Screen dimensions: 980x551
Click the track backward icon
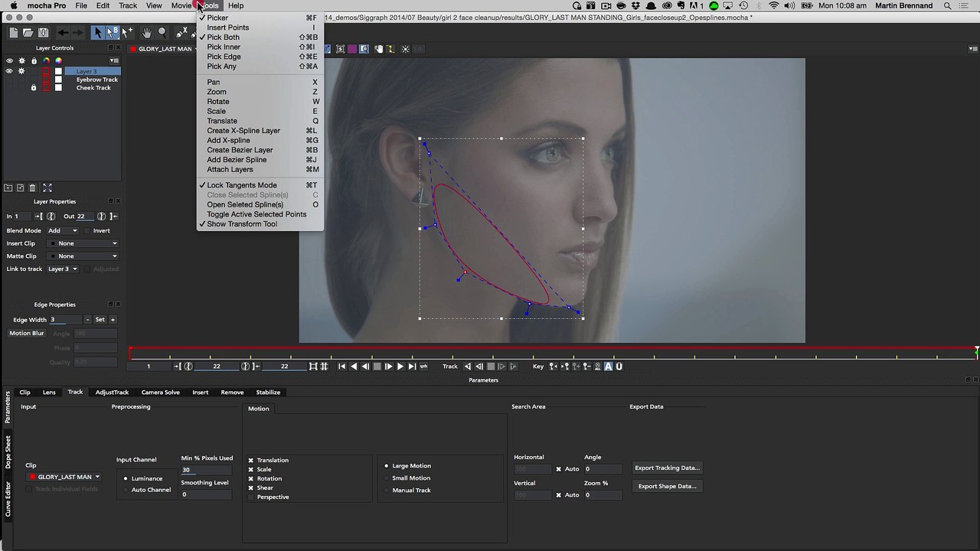pyautogui.click(x=467, y=367)
